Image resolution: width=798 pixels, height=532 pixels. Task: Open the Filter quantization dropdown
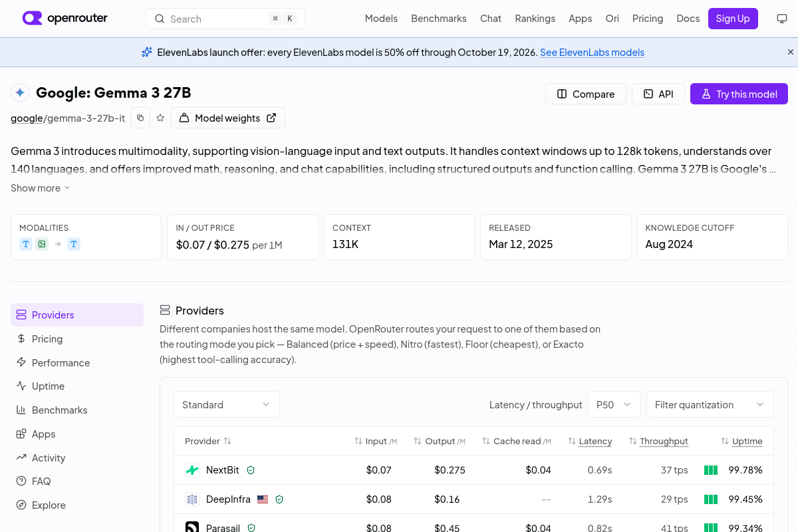(710, 404)
